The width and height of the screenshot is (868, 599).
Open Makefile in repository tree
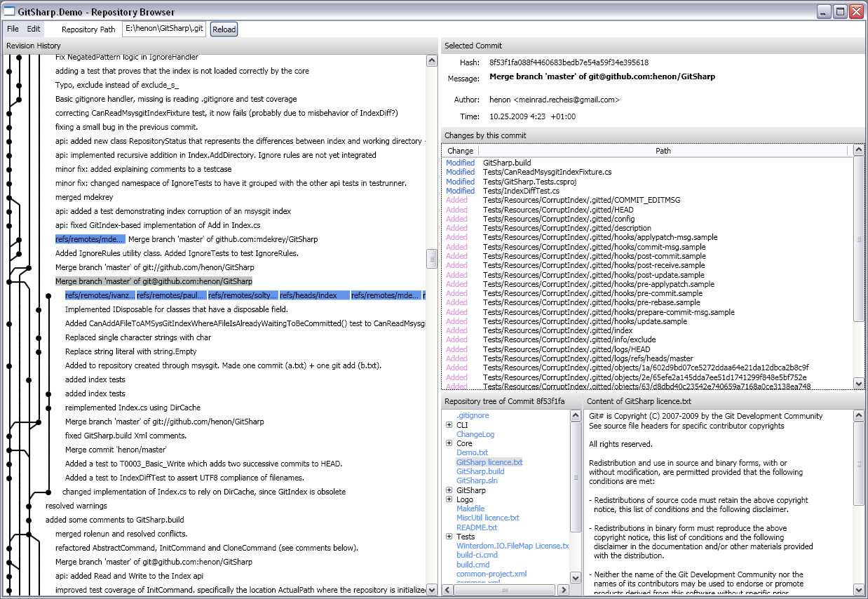[470, 509]
